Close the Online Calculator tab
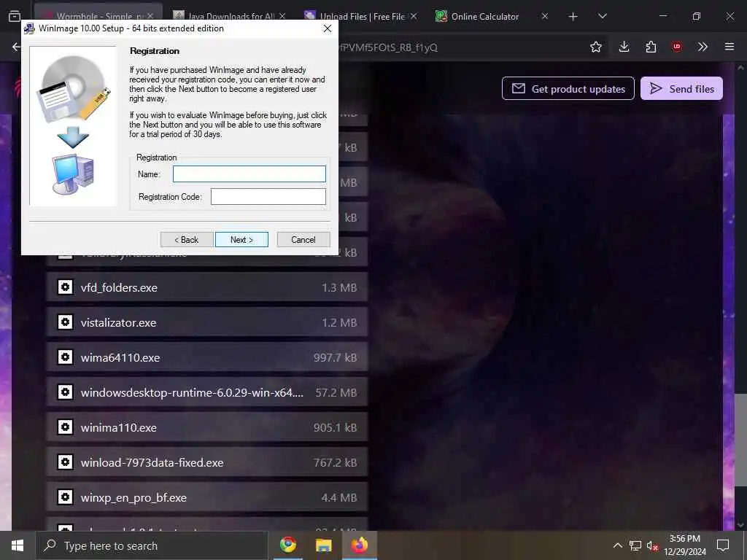This screenshot has width=747, height=560. point(545,16)
